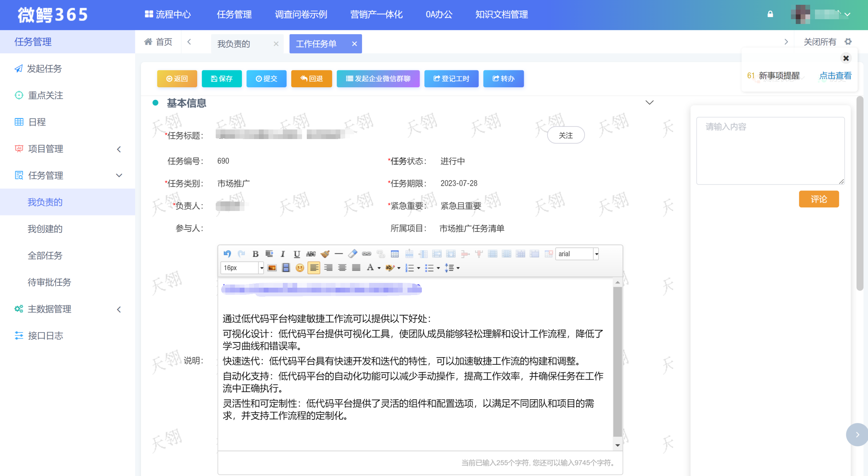Toggle the active left-align button

tap(314, 268)
